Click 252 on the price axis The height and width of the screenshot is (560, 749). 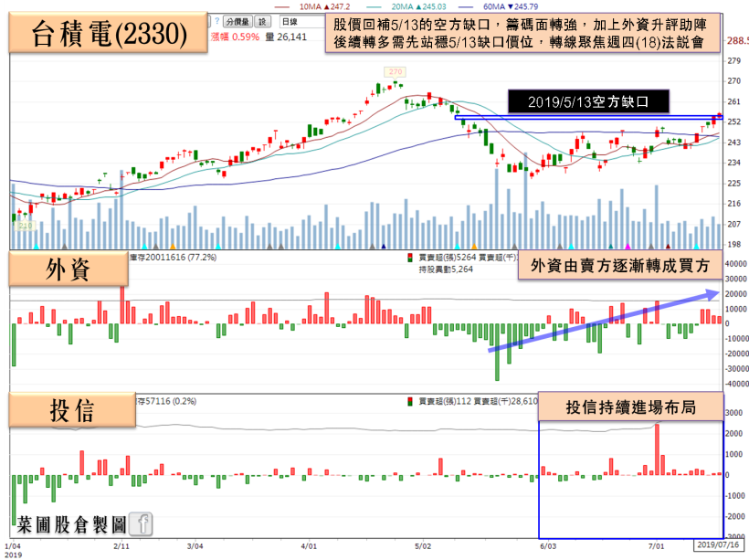733,122
